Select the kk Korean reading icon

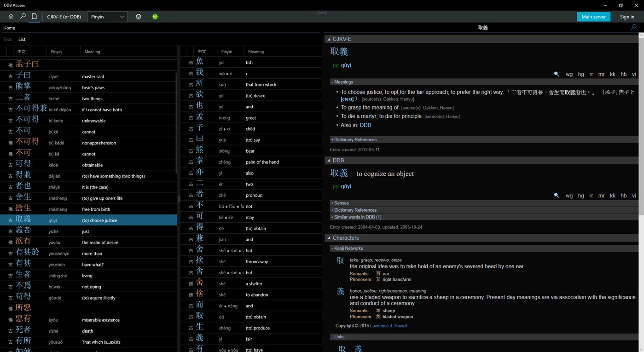point(612,74)
